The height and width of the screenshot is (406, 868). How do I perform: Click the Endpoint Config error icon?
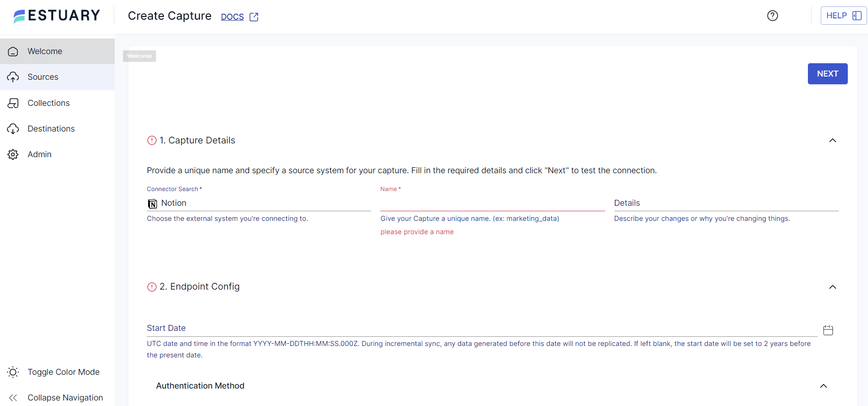pyautogui.click(x=152, y=287)
